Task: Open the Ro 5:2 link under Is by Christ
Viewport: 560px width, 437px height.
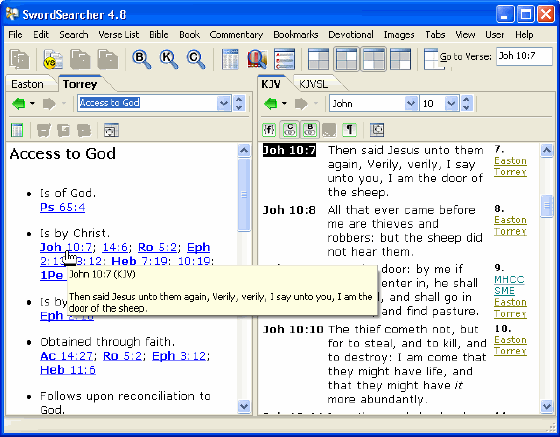Action: point(158,247)
